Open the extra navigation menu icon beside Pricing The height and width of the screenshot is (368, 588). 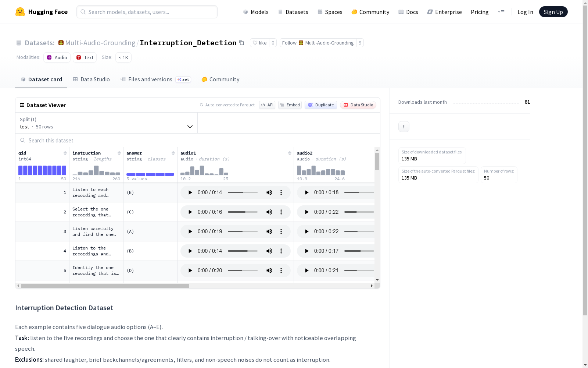tap(501, 12)
